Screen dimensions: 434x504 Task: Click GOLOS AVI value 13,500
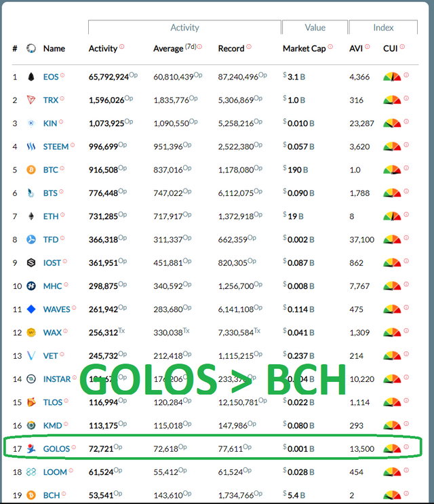(362, 448)
